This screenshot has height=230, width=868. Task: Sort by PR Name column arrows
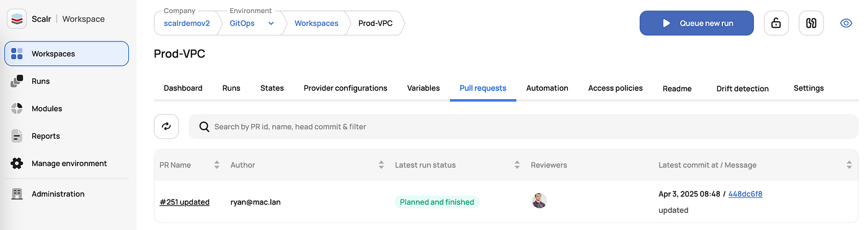click(x=216, y=165)
